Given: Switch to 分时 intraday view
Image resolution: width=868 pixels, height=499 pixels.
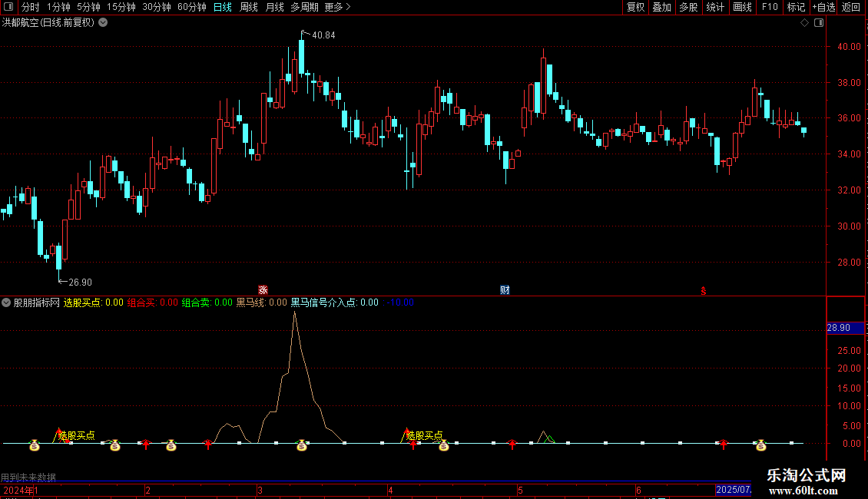Looking at the screenshot, I should [x=31, y=7].
